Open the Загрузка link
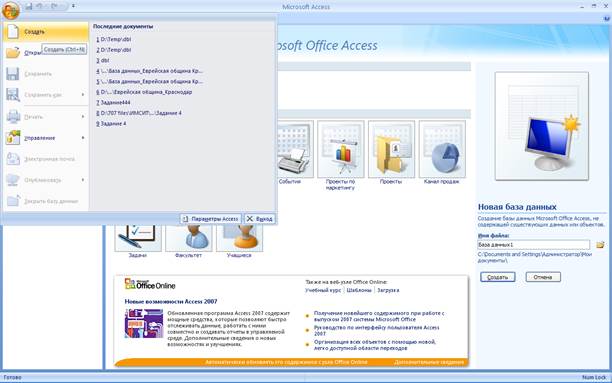 pos(388,290)
